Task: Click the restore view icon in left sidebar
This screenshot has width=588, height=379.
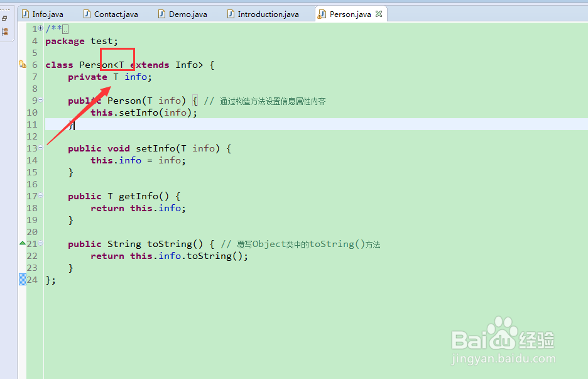Action: [4, 18]
